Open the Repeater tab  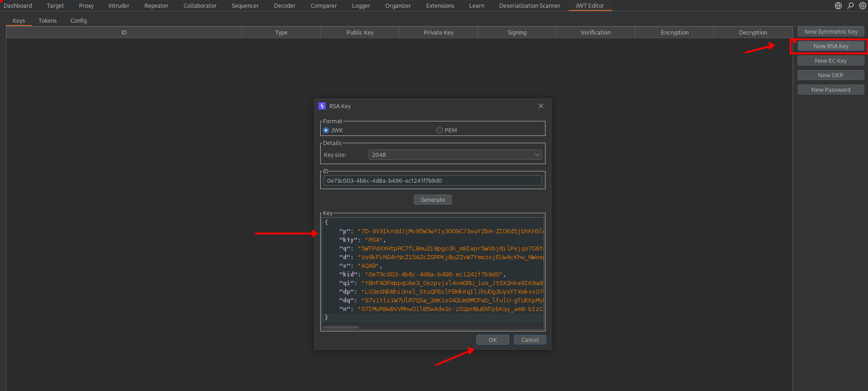pos(156,6)
